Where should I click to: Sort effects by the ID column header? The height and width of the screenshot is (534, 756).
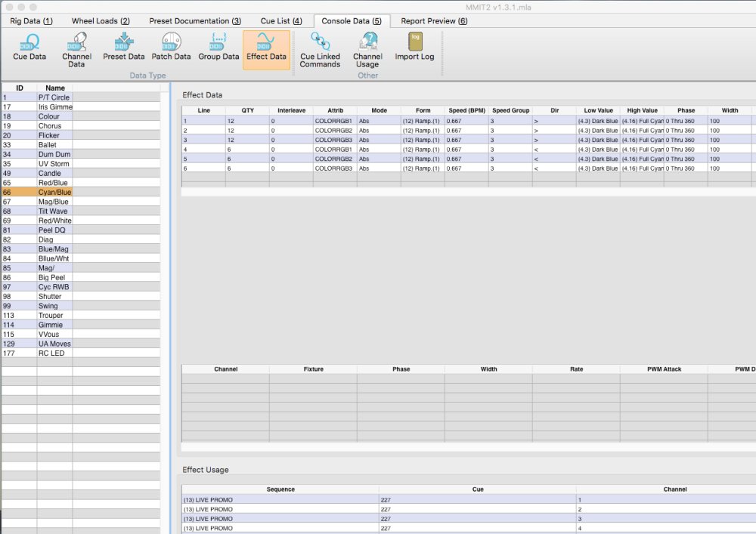tap(20, 88)
